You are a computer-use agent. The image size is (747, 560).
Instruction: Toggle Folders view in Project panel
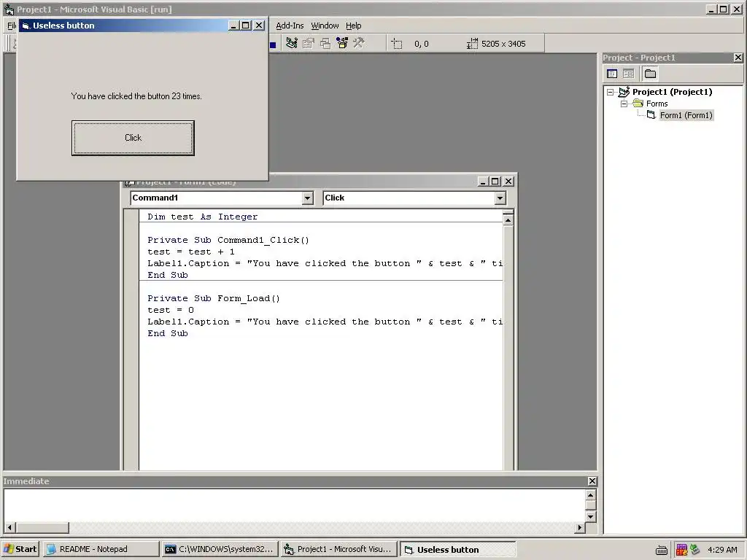pyautogui.click(x=650, y=74)
